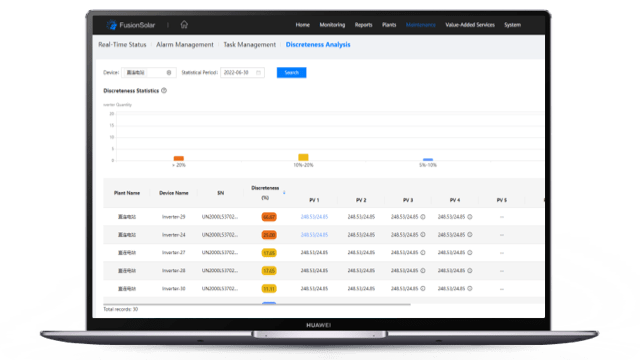
Task: Switch to Task Management tab
Action: coord(249,44)
